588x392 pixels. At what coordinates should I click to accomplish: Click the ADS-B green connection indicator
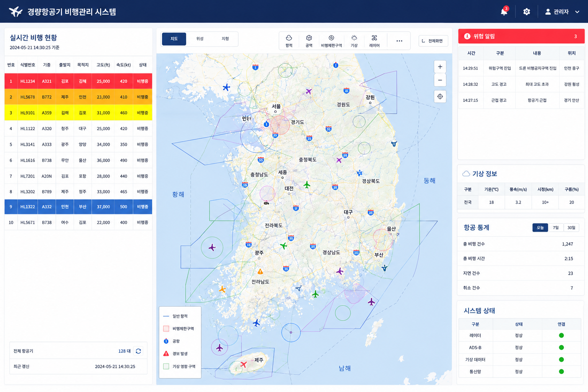coord(561,348)
